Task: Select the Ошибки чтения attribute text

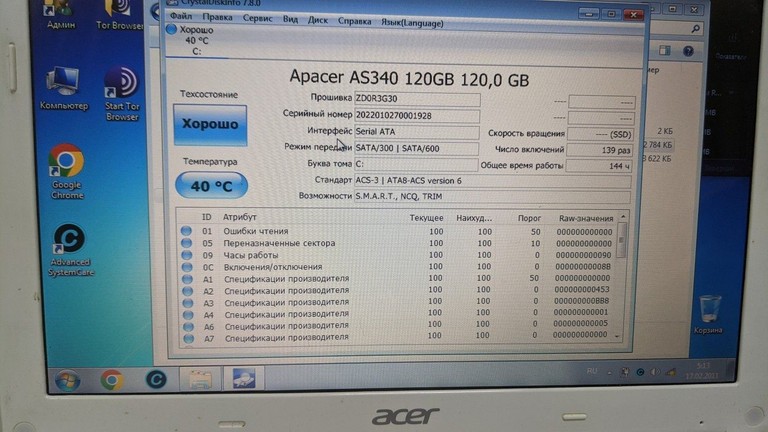Action: point(256,231)
